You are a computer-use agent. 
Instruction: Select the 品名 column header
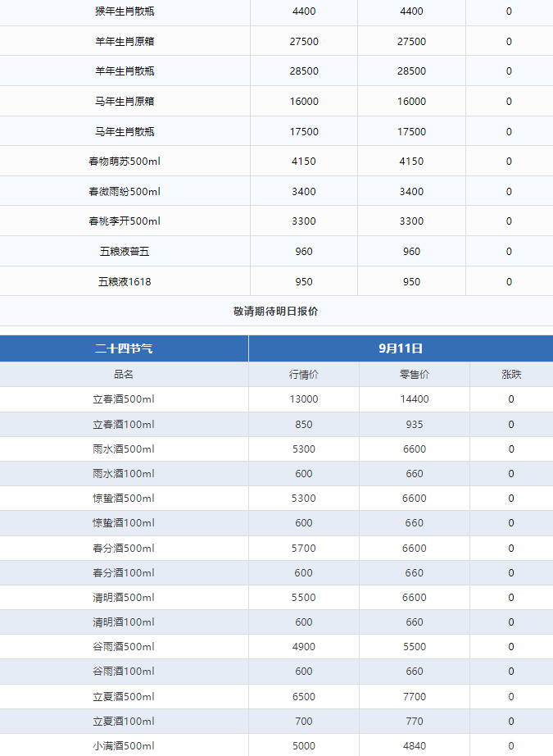[x=124, y=374]
